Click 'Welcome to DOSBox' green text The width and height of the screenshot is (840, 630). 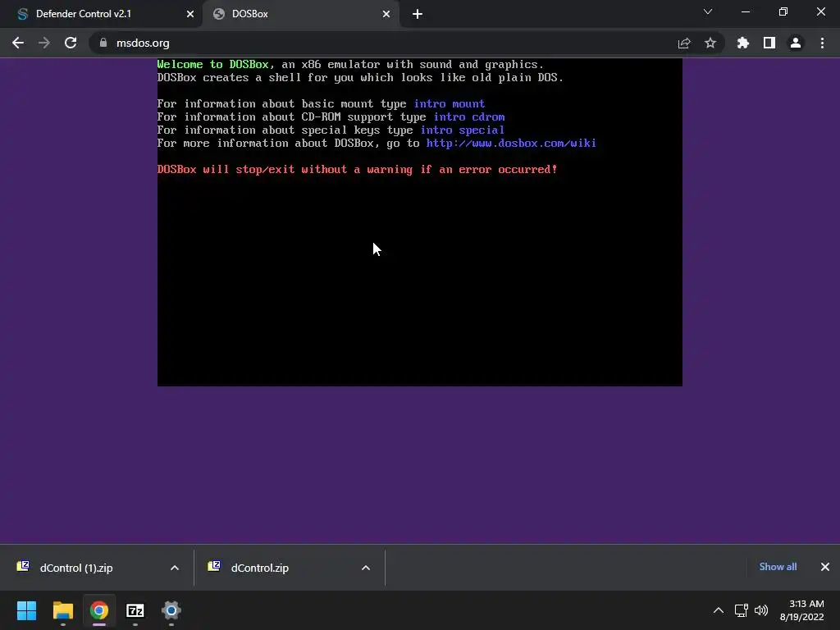[x=212, y=64]
